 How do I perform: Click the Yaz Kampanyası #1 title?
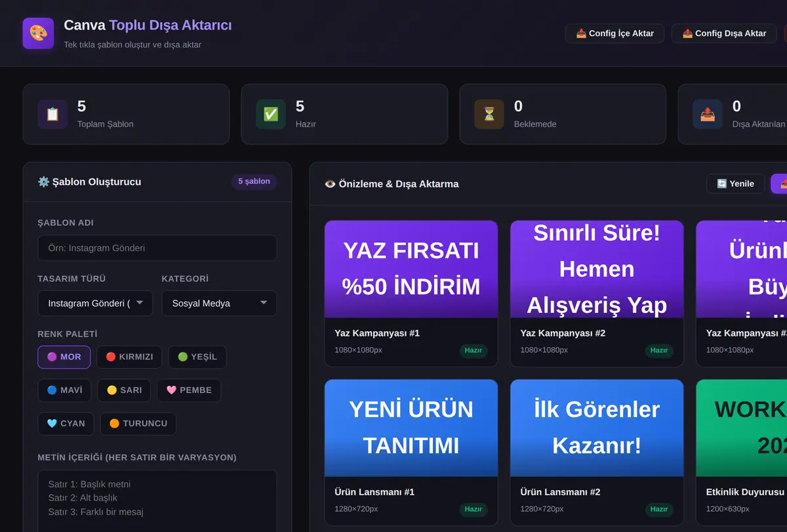[x=377, y=333]
